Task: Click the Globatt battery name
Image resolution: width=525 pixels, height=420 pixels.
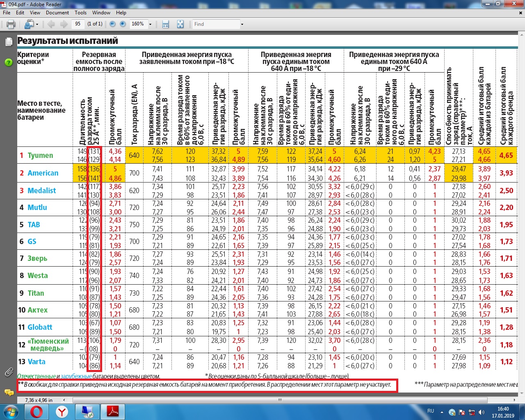Action: click(40, 327)
